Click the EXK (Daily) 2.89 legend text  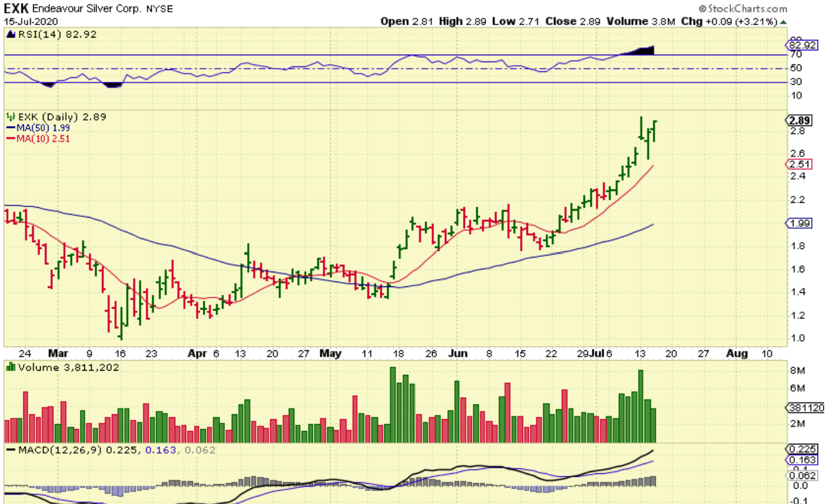pyautogui.click(x=62, y=117)
